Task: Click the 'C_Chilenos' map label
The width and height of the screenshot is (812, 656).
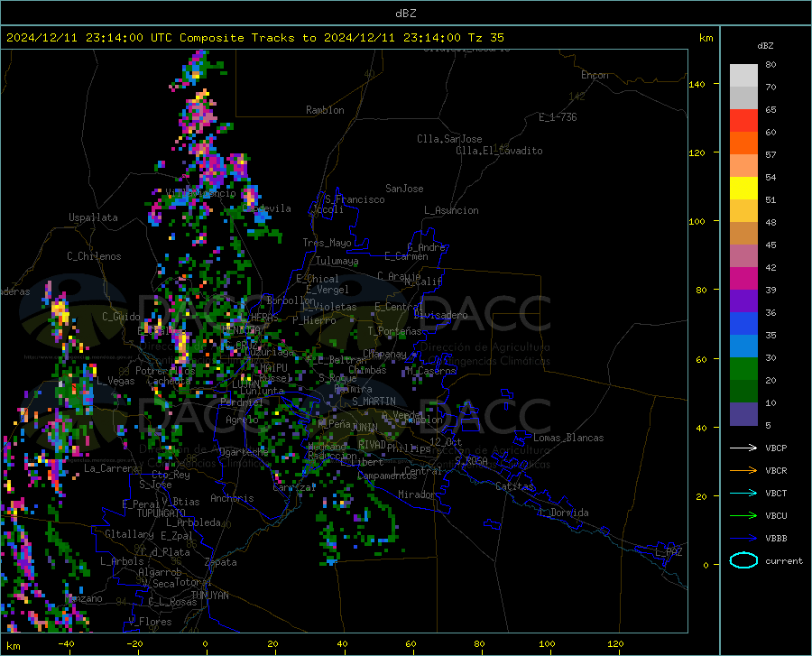Action: (94, 256)
